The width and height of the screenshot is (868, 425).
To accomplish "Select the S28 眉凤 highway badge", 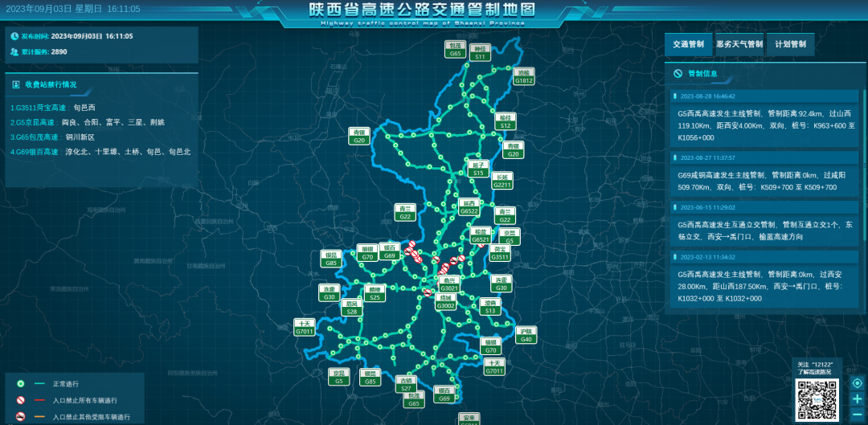I will click(351, 308).
